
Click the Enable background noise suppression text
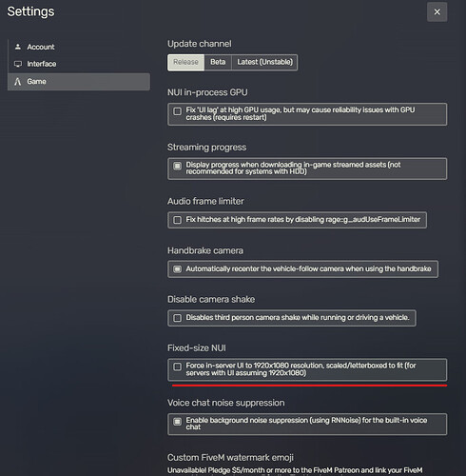(306, 424)
